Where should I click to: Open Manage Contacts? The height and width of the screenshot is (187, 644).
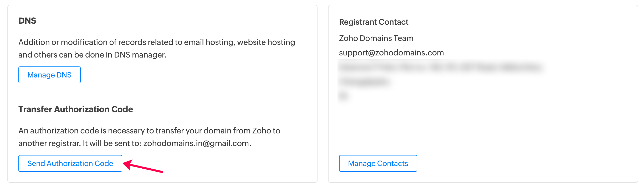pos(378,163)
